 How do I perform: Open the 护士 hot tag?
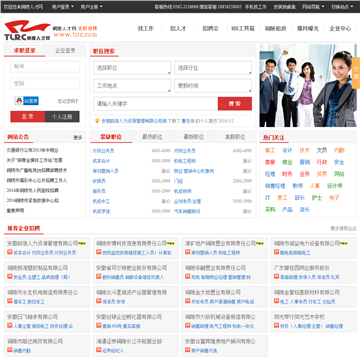point(317,198)
